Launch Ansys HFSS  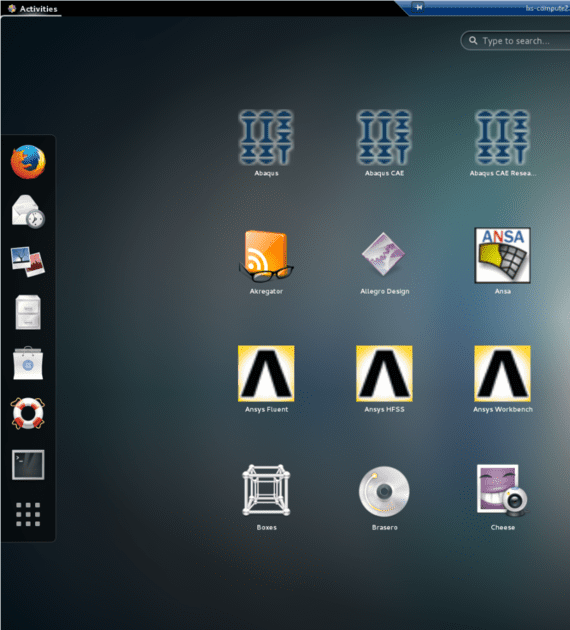coord(384,379)
